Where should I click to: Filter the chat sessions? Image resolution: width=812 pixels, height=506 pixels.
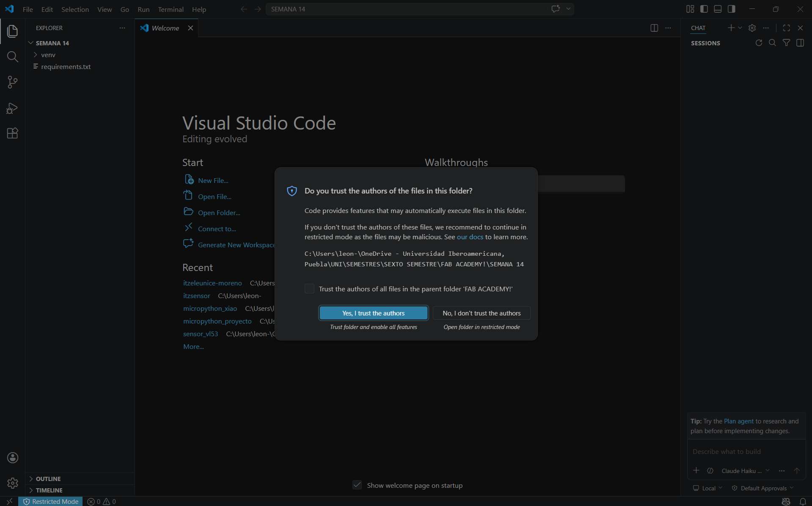[x=786, y=43]
